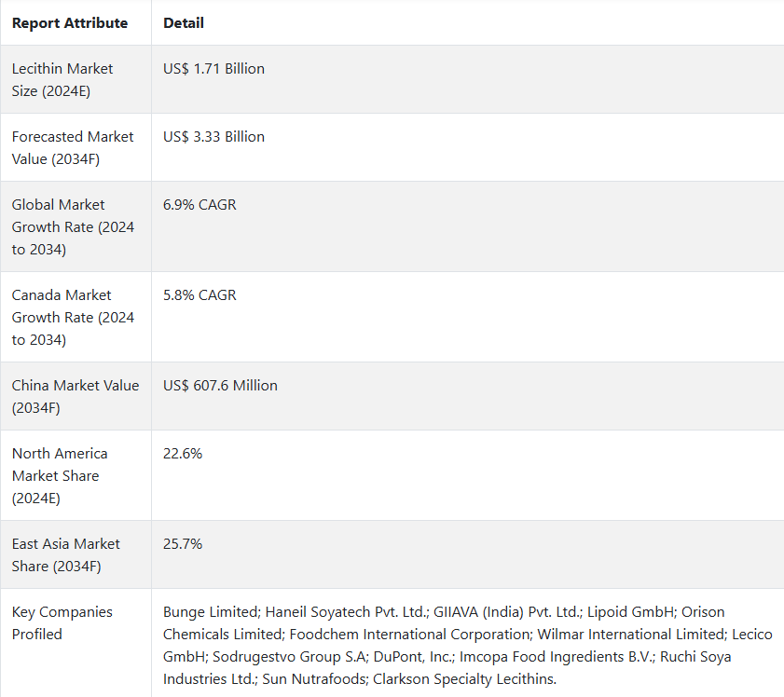Click the "25.7%" market share value

tap(183, 544)
